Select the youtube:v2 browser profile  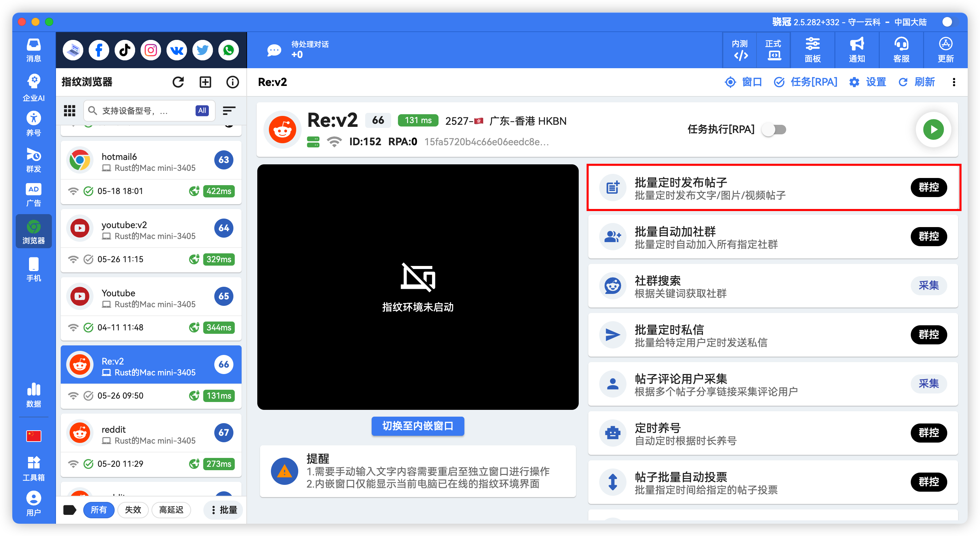pyautogui.click(x=151, y=241)
